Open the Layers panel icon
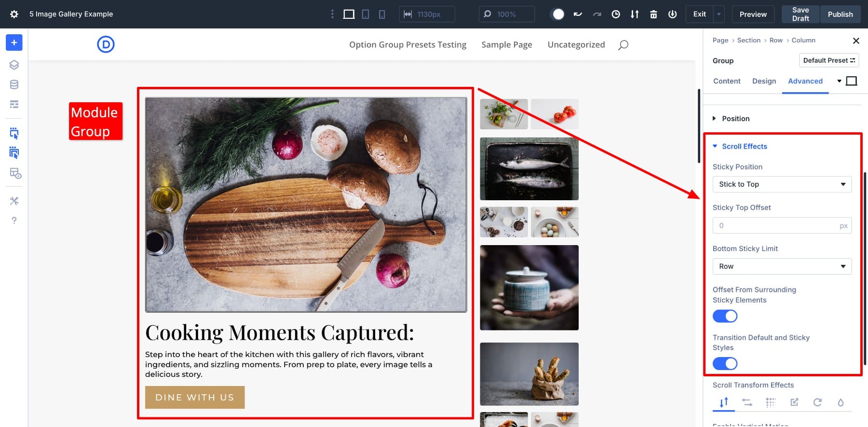 pyautogui.click(x=14, y=65)
